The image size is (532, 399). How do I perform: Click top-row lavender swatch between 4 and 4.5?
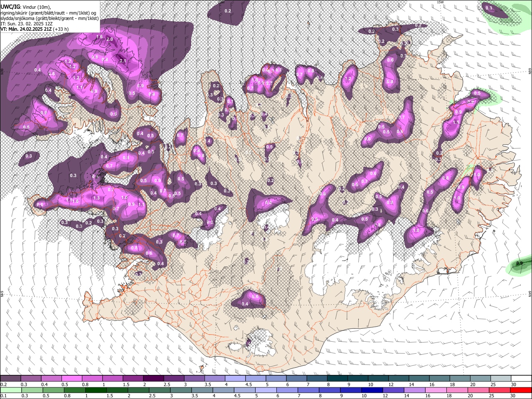coord(235,378)
